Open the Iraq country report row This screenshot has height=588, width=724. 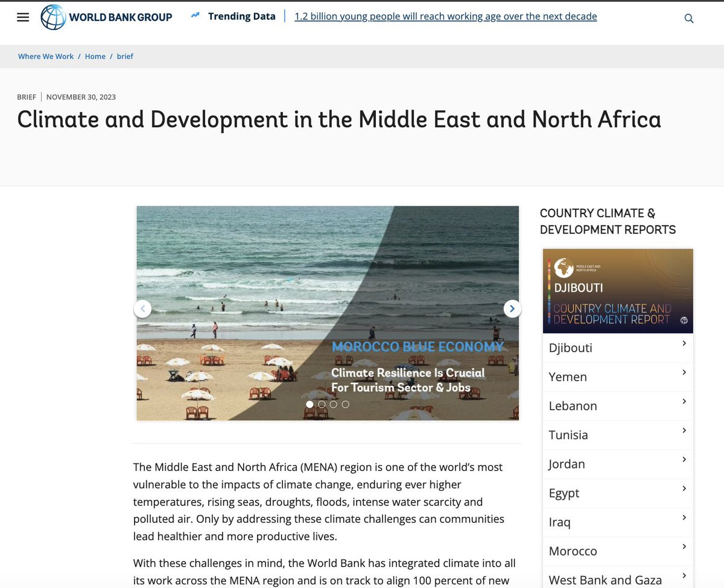(x=618, y=522)
